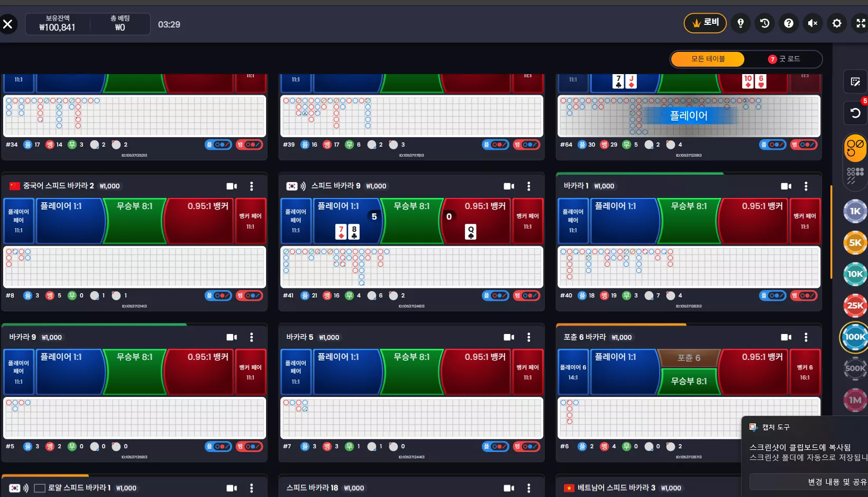Toggle the 뱅 prediction switch in the #40 row
This screenshot has width=868, height=497.
coord(803,295)
